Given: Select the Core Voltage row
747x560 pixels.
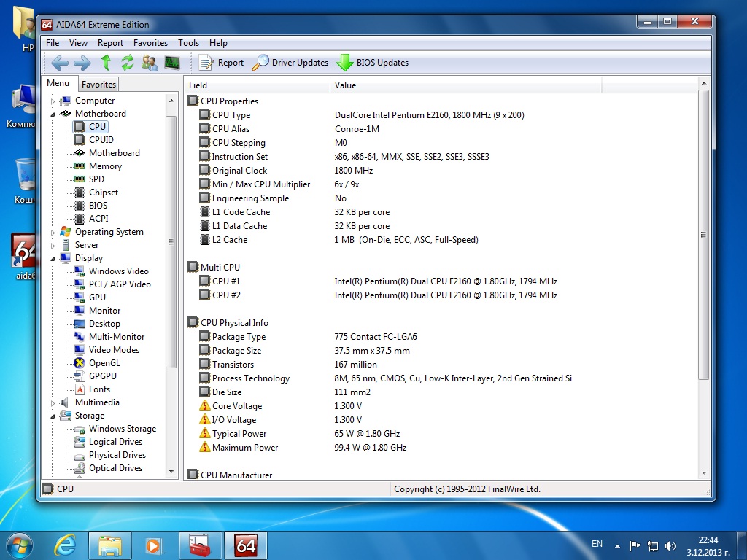Looking at the screenshot, I should (x=441, y=405).
